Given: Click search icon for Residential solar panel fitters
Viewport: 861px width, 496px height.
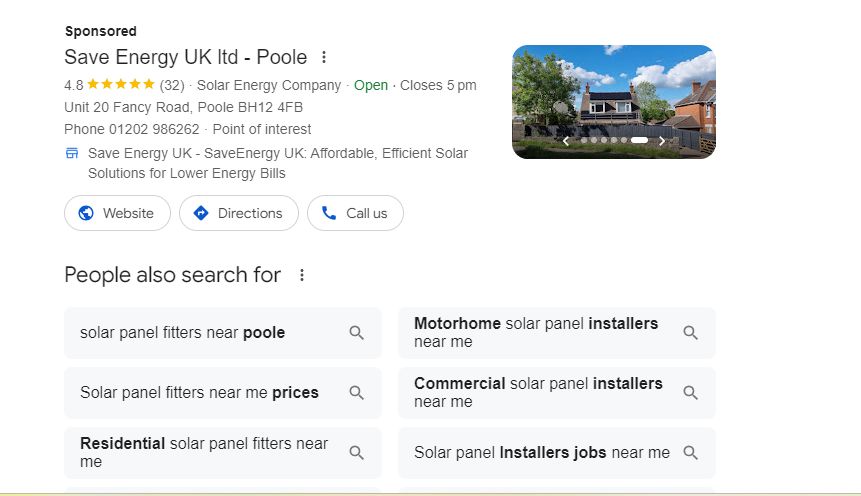Looking at the screenshot, I should coord(356,453).
